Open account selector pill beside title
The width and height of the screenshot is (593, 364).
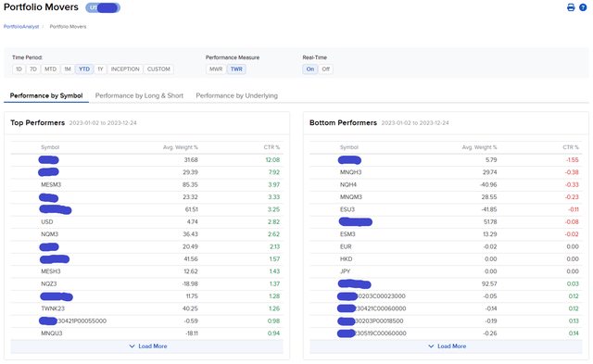(103, 7)
